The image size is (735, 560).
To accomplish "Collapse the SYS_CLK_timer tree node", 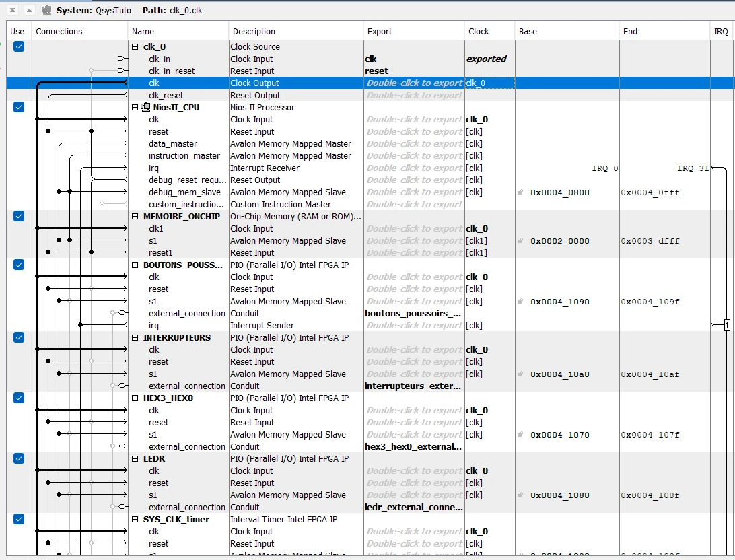I will pyautogui.click(x=135, y=519).
